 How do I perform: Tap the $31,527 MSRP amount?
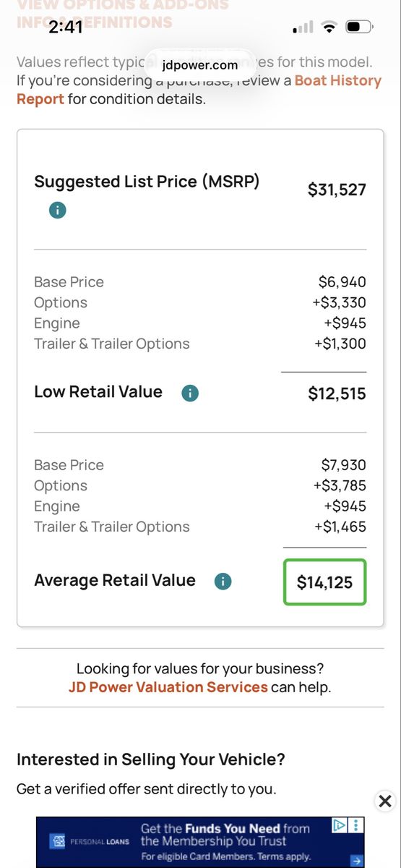tap(337, 190)
